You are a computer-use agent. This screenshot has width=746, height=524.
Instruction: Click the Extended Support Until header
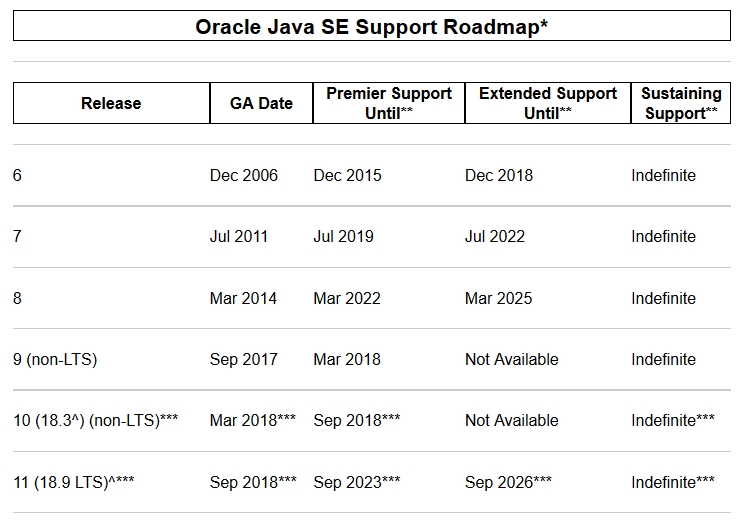tap(548, 103)
